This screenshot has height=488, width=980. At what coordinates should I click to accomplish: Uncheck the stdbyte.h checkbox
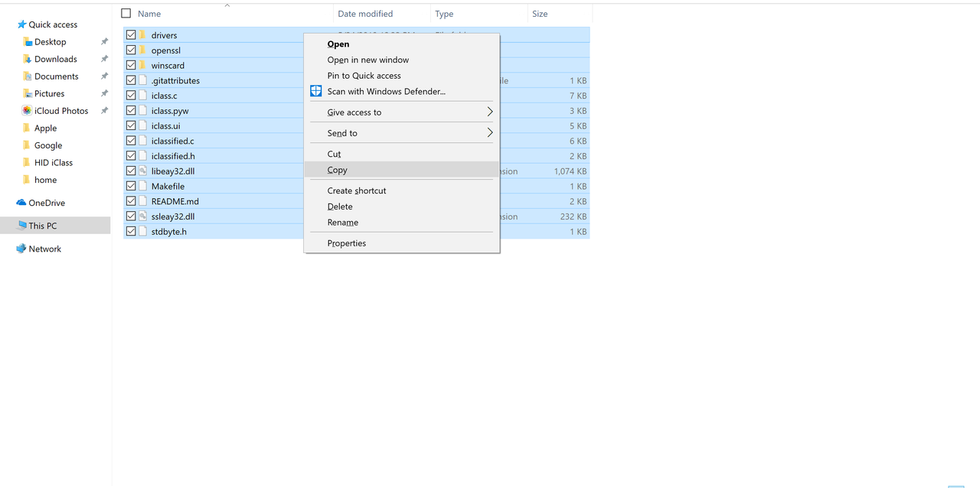[x=131, y=232]
